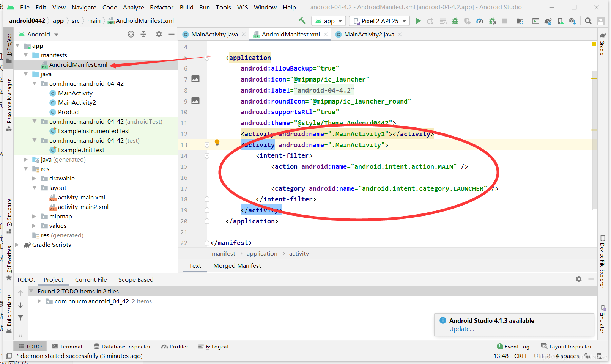This screenshot has height=364, width=611.
Task: Open the Run Anything icon
Action: (x=536, y=21)
